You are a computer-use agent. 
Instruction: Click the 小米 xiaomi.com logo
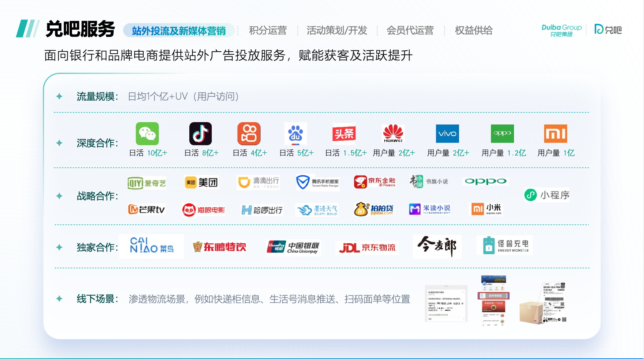[x=487, y=209]
